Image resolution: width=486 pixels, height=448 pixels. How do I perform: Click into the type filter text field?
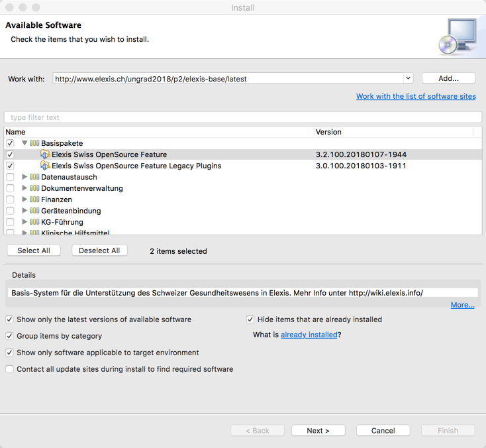pyautogui.click(x=243, y=117)
